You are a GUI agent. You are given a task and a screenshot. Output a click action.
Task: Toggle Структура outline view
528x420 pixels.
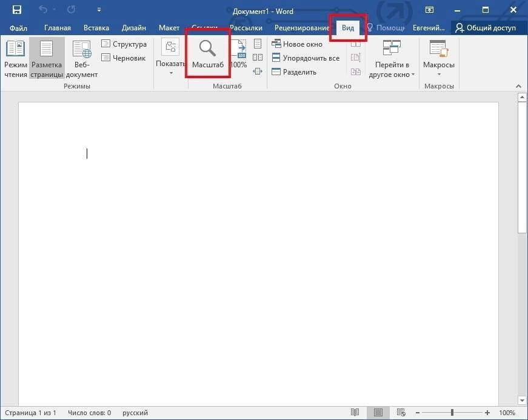pos(124,44)
